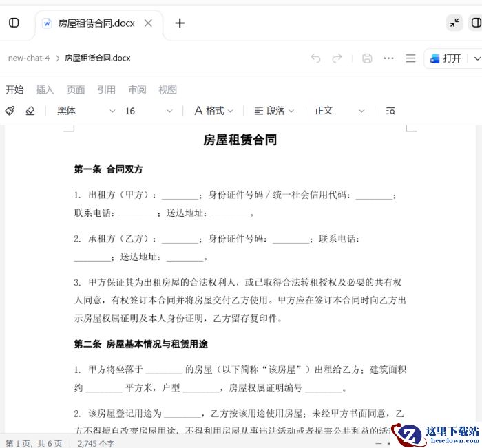Image resolution: width=482 pixels, height=448 pixels.
Task: Click the blank after 甲方将坐落于
Action: click(164, 370)
